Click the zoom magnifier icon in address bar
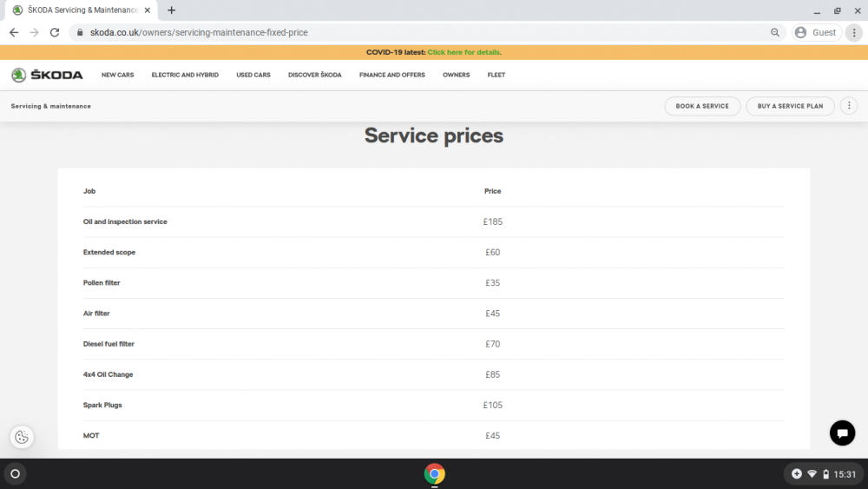 [x=775, y=33]
